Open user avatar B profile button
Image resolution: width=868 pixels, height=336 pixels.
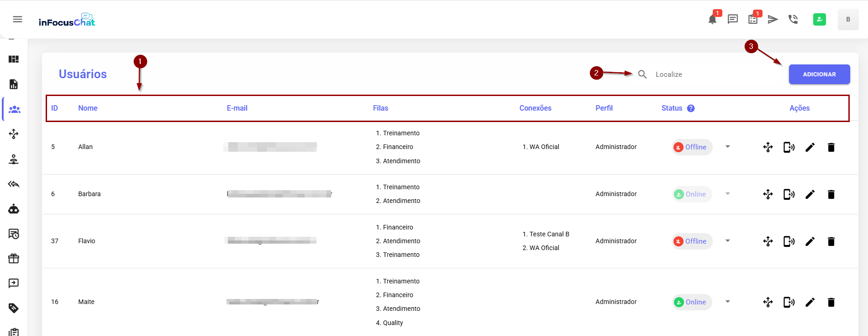click(848, 20)
